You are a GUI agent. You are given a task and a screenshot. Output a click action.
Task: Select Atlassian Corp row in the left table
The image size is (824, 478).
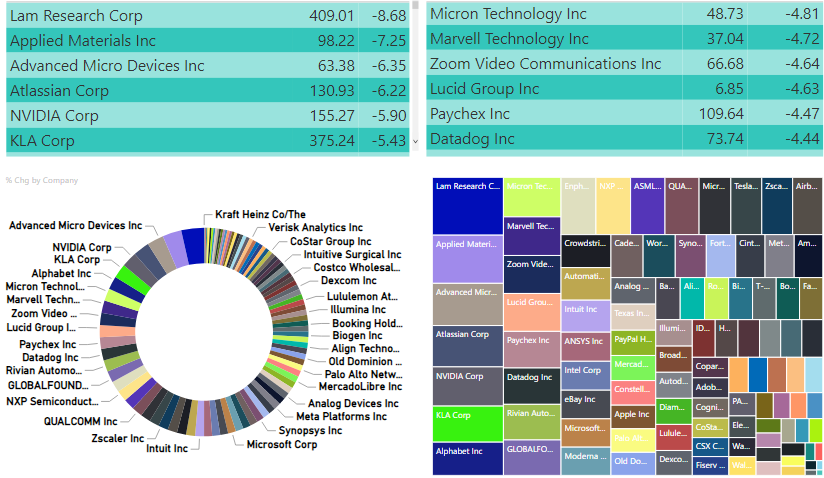[208, 90]
